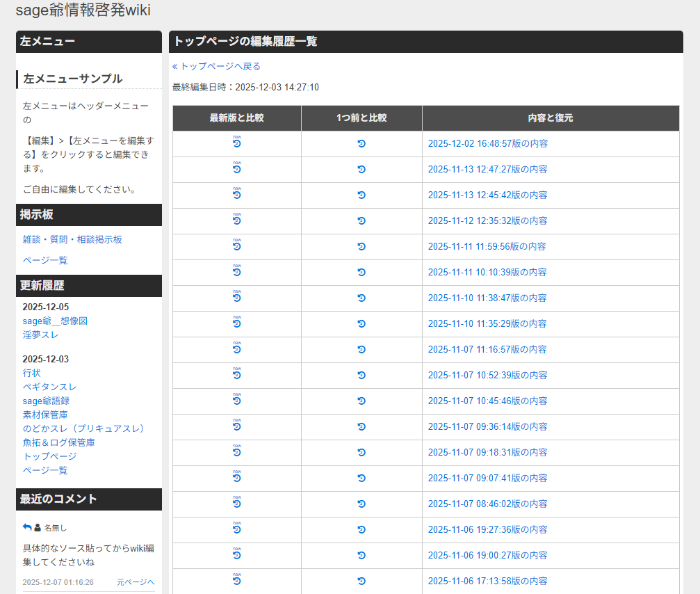Open 雑談・質問・相談掲示板 in left menu
700x594 pixels.
(x=72, y=239)
